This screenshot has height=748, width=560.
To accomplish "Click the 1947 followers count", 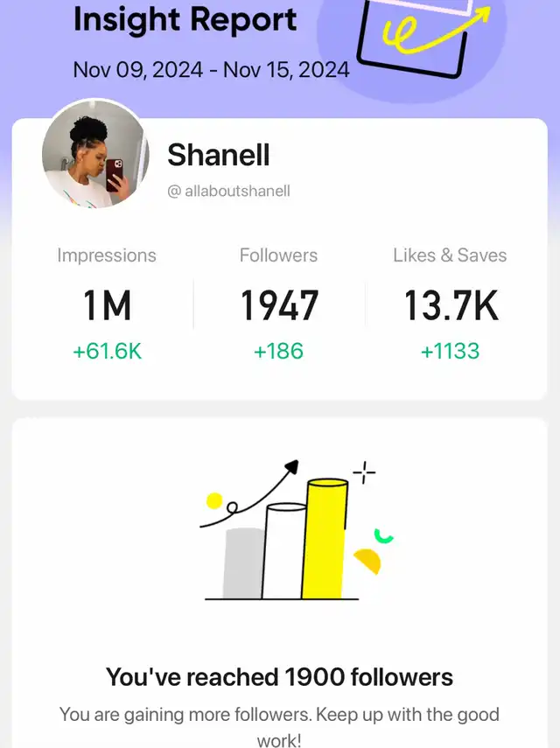I will pos(279,305).
